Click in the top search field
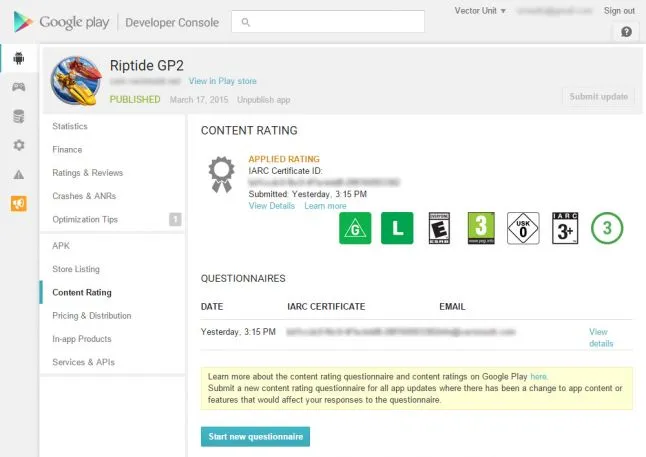 [328, 22]
